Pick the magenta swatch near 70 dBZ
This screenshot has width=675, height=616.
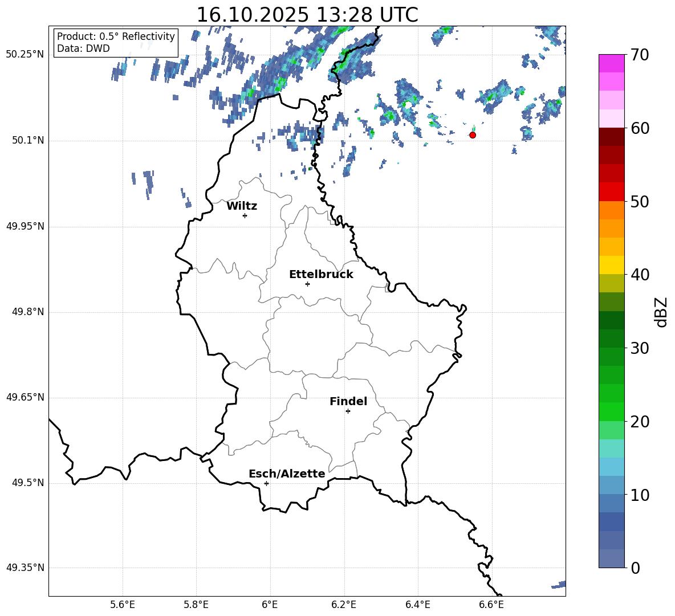point(611,63)
